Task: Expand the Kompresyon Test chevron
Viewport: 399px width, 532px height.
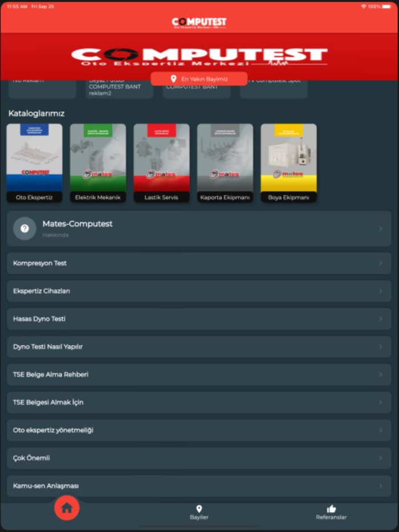Action: click(381, 263)
